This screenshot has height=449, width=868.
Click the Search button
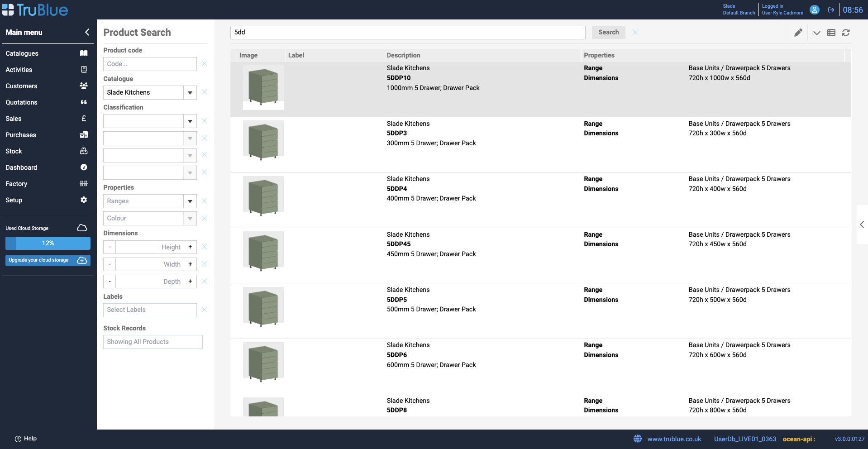pos(609,32)
